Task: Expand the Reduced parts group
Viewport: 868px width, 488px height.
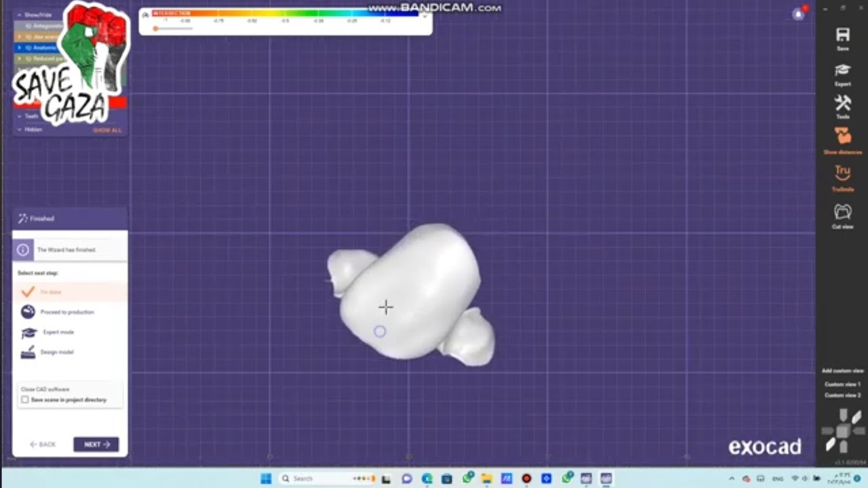Action: (20, 58)
